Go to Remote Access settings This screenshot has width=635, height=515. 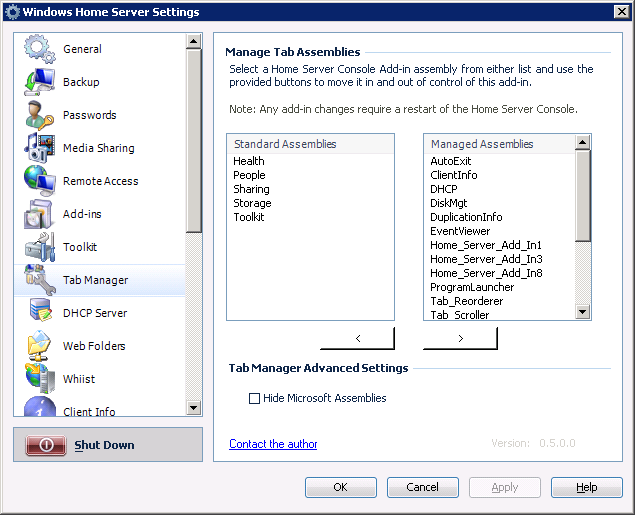click(100, 181)
